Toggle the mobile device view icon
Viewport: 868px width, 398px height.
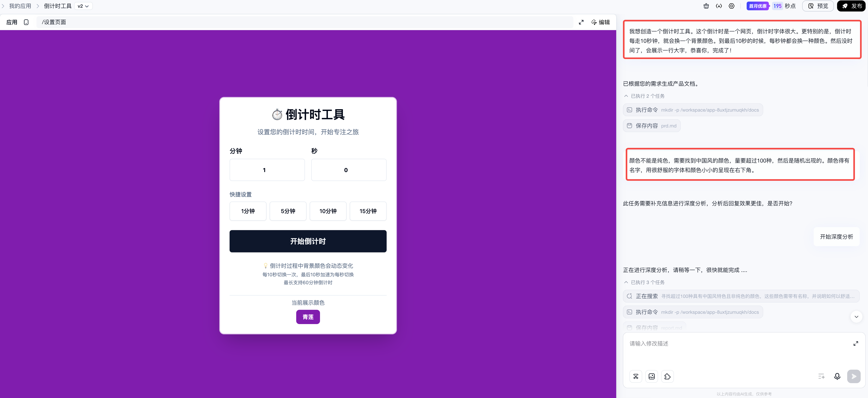tap(26, 22)
